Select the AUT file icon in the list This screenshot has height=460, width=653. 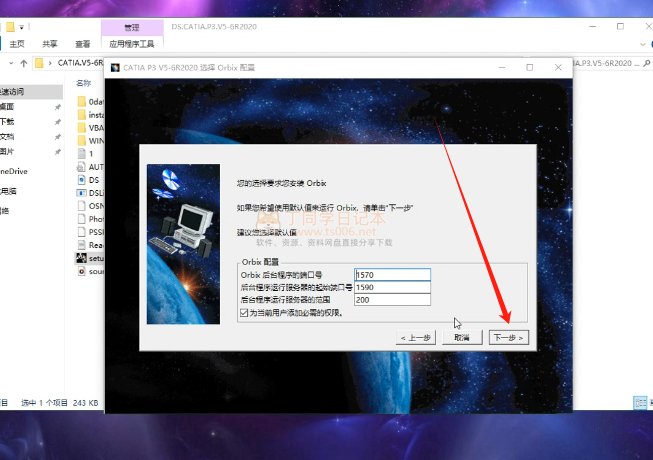click(x=82, y=167)
